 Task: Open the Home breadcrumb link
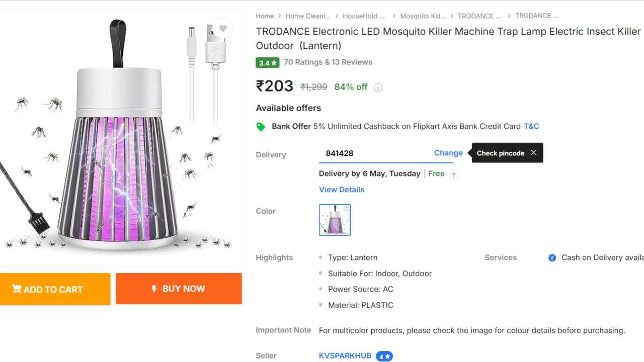tap(265, 16)
